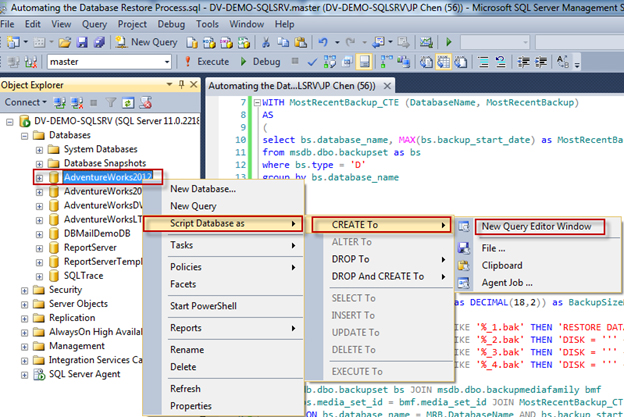Open the Window menu

coord(246,25)
